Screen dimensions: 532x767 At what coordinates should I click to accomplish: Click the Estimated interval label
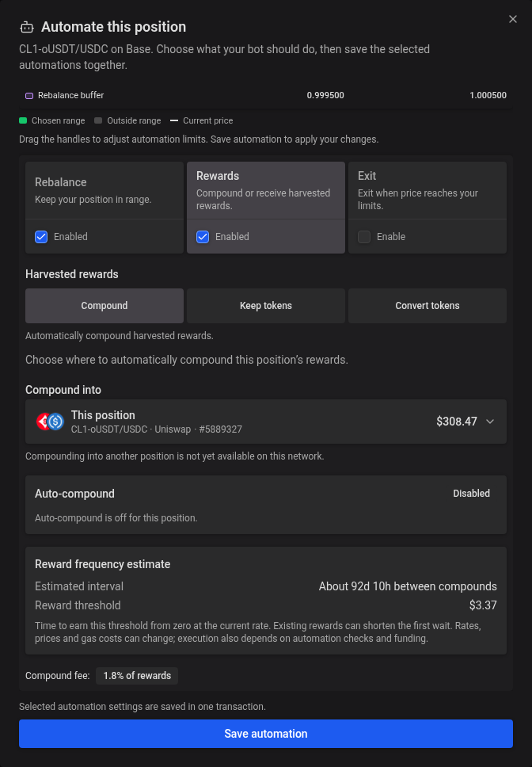(x=79, y=586)
